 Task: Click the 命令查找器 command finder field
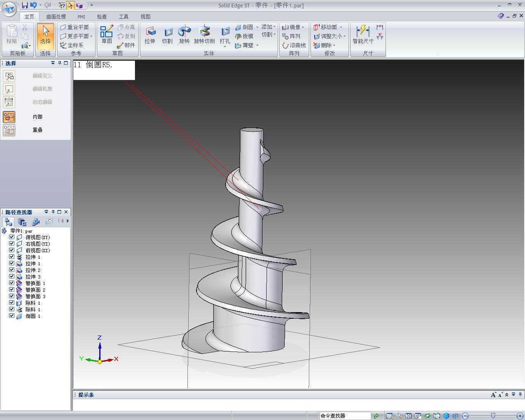pos(345,416)
